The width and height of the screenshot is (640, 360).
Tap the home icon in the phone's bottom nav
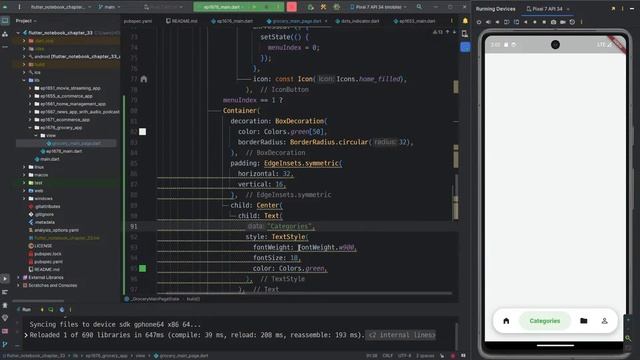506,321
